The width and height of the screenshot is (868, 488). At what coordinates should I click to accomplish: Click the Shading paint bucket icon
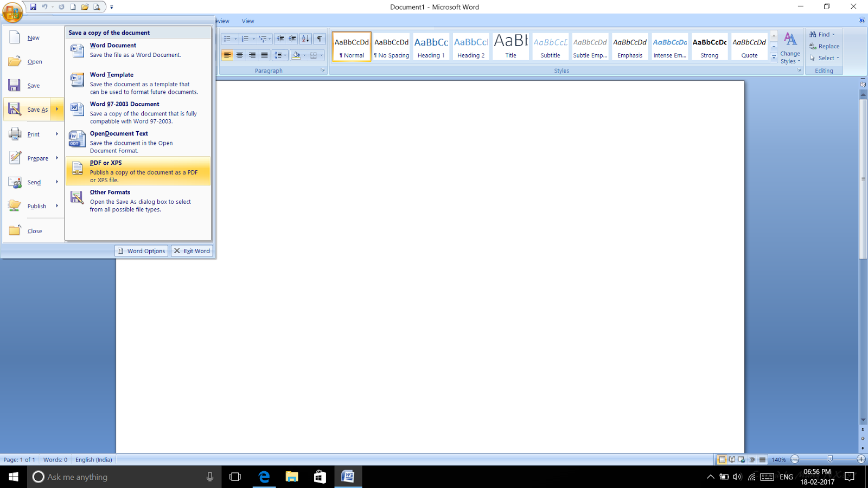296,55
